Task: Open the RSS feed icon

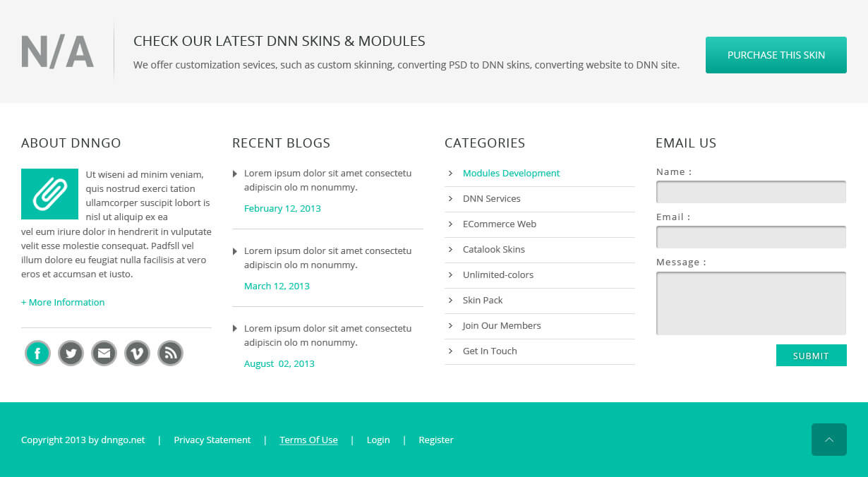Action: tap(170, 353)
